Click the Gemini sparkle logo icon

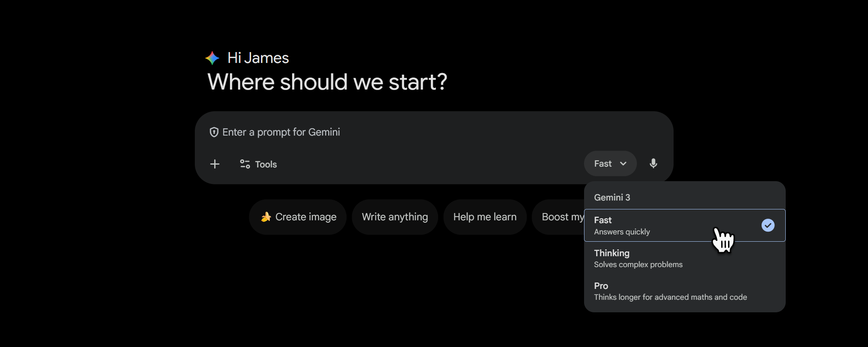(x=212, y=58)
